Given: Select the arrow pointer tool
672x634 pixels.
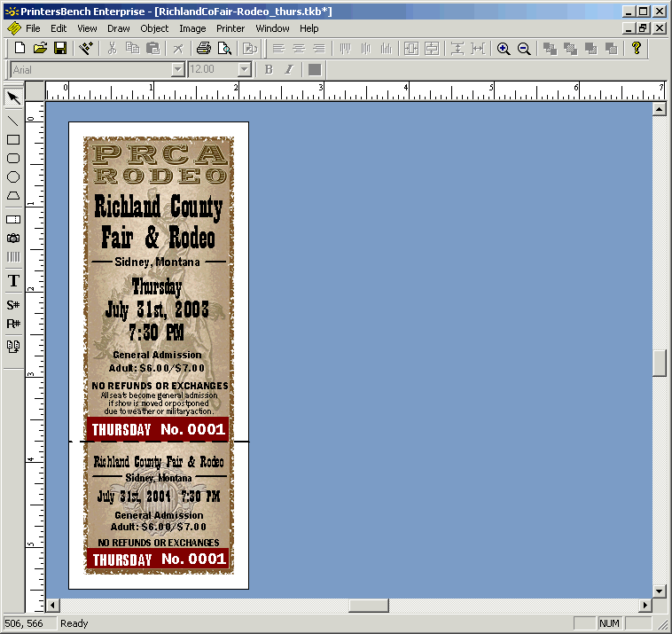Looking at the screenshot, I should click(13, 98).
